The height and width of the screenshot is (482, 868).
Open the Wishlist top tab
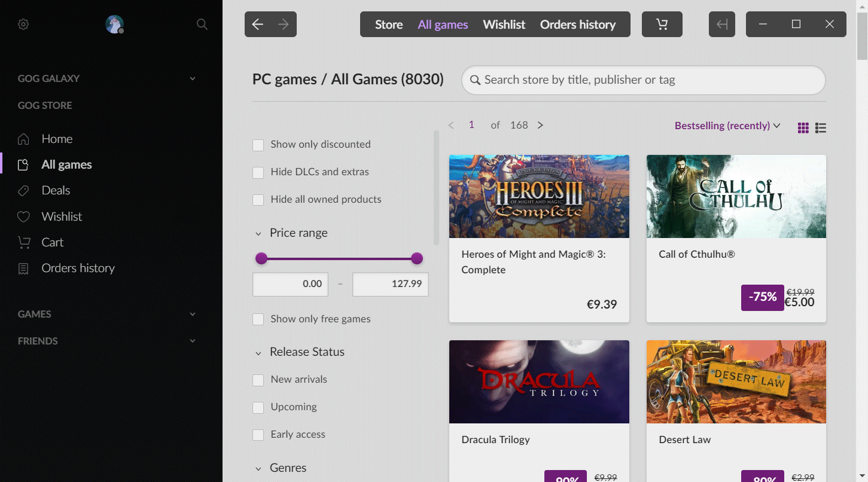(504, 25)
